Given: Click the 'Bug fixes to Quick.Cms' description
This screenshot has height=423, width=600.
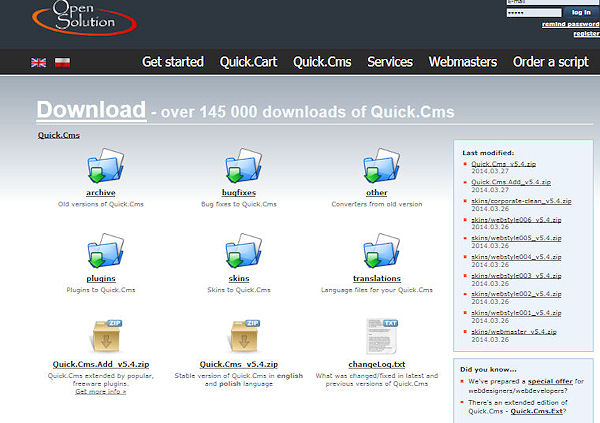Looking at the screenshot, I should pyautogui.click(x=239, y=204).
